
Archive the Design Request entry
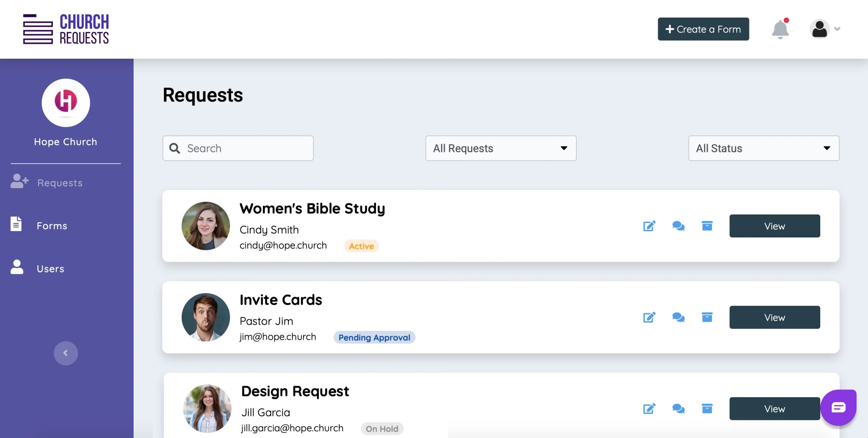(707, 408)
